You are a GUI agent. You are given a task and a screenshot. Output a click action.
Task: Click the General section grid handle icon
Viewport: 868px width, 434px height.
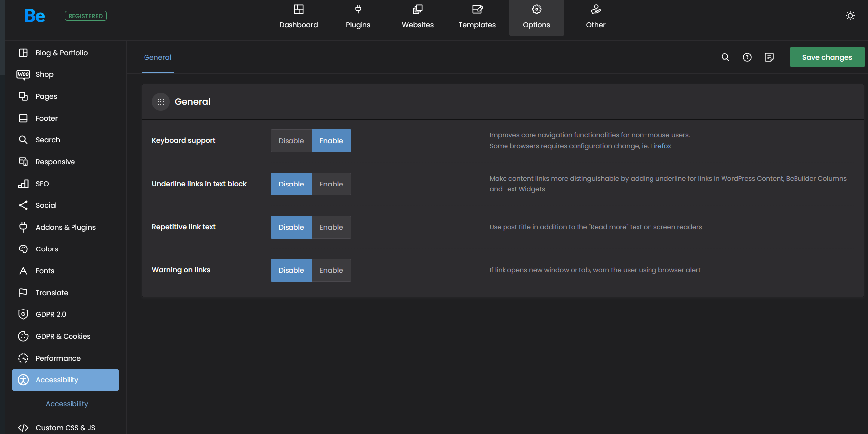(161, 102)
